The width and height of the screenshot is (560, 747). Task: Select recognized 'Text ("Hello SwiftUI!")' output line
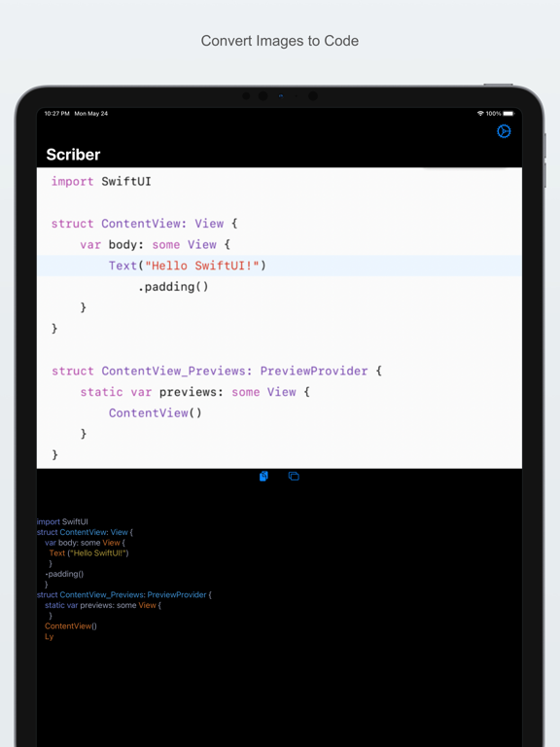tap(89, 553)
